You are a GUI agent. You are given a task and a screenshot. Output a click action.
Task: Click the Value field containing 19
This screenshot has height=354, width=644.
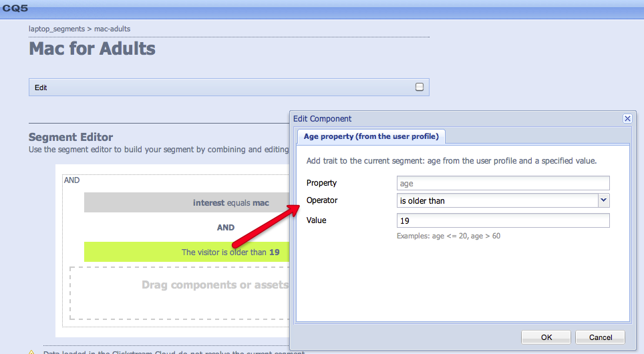click(503, 220)
